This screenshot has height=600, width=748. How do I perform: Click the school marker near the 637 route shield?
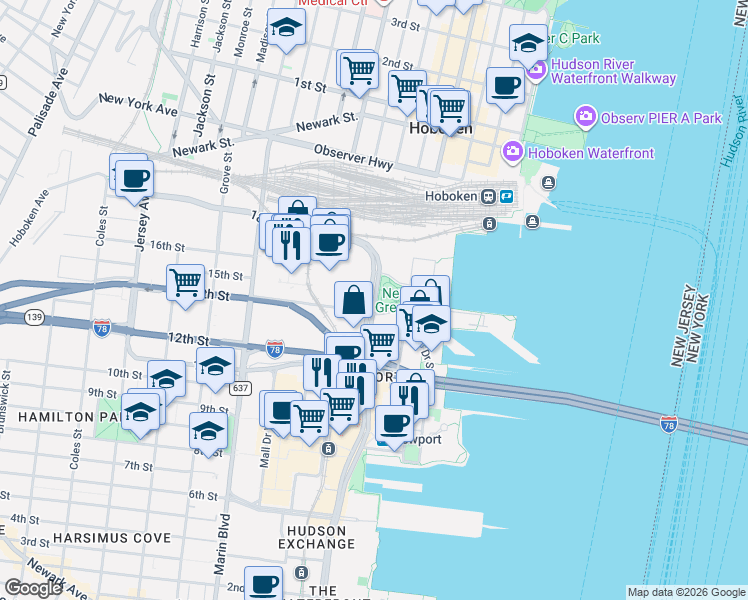(215, 366)
